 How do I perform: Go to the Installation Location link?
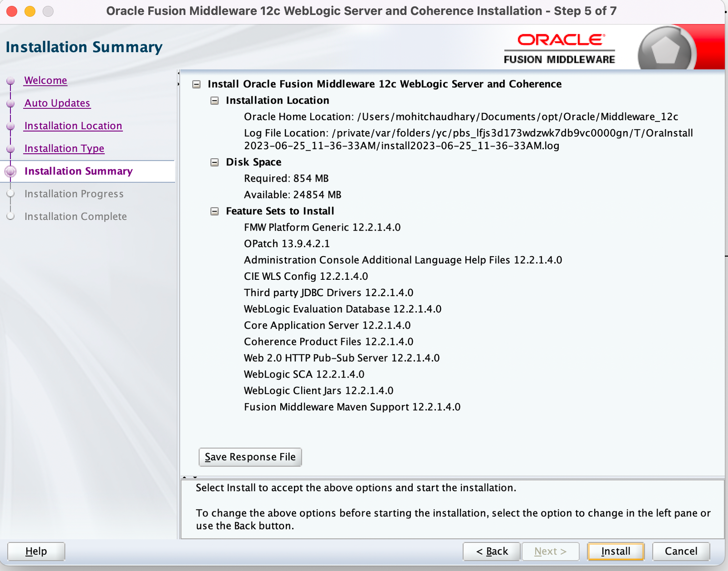pos(73,126)
